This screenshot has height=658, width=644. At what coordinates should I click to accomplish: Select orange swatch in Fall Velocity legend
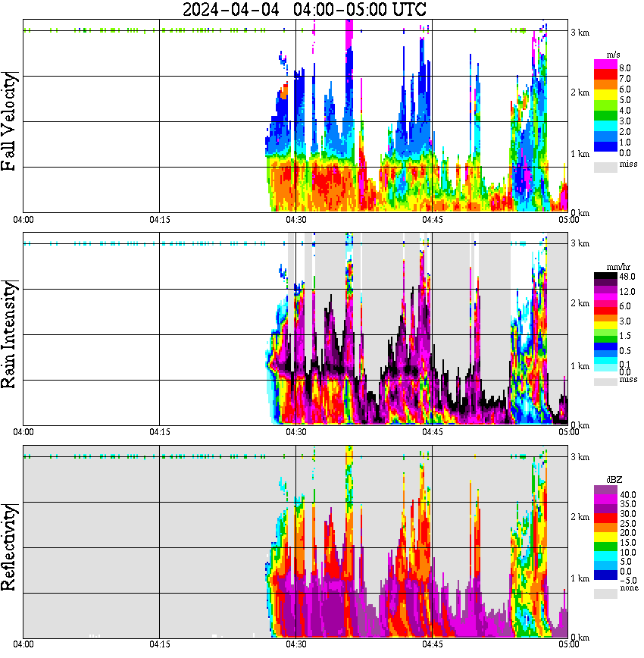coord(605,84)
